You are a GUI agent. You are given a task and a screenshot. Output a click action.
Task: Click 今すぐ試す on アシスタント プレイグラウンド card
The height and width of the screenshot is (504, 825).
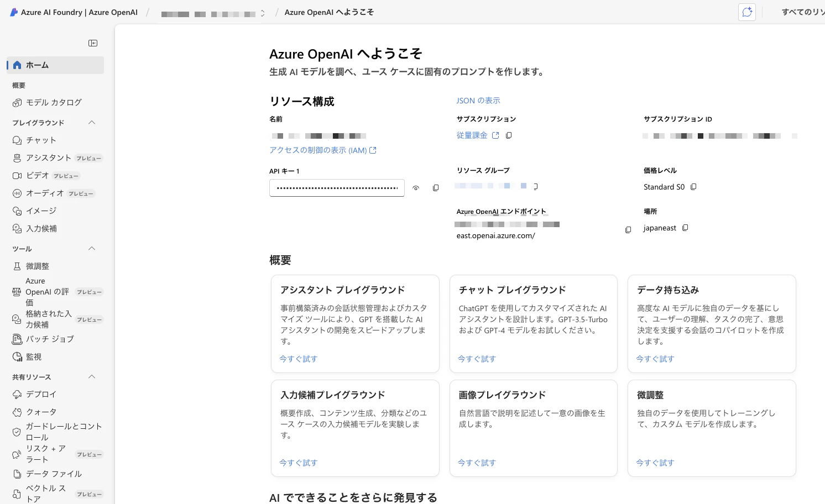click(299, 359)
